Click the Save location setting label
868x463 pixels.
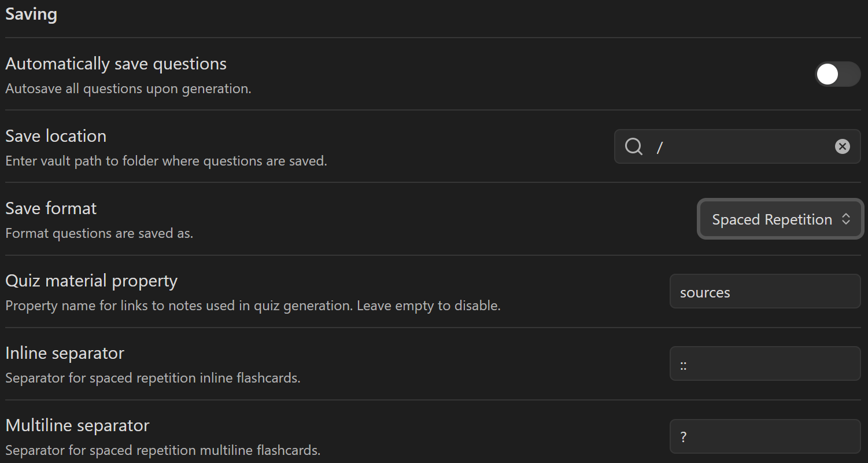click(56, 136)
